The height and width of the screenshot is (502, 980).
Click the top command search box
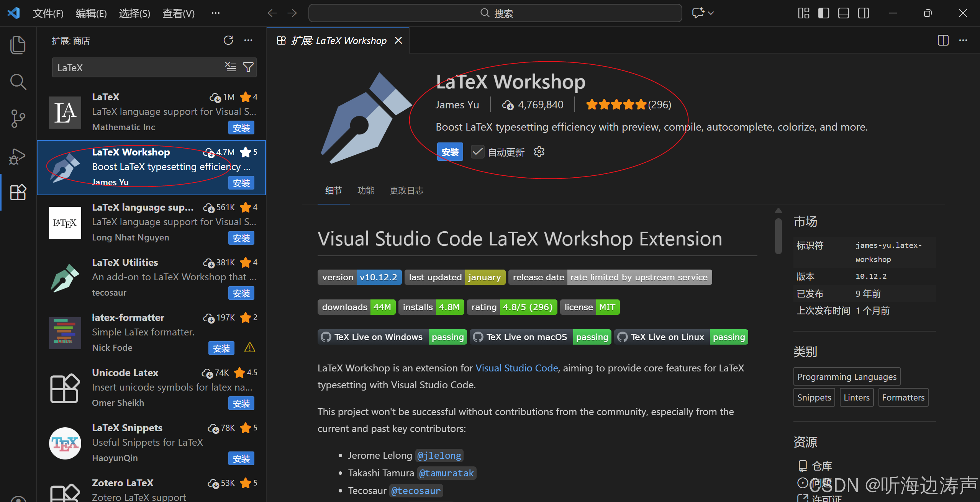495,13
